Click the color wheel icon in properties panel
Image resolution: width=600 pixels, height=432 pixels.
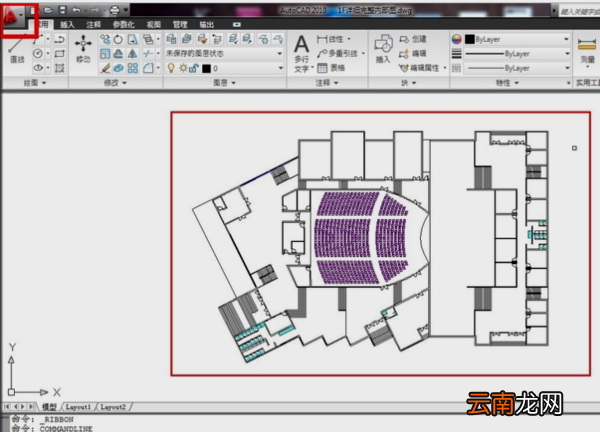pos(457,39)
